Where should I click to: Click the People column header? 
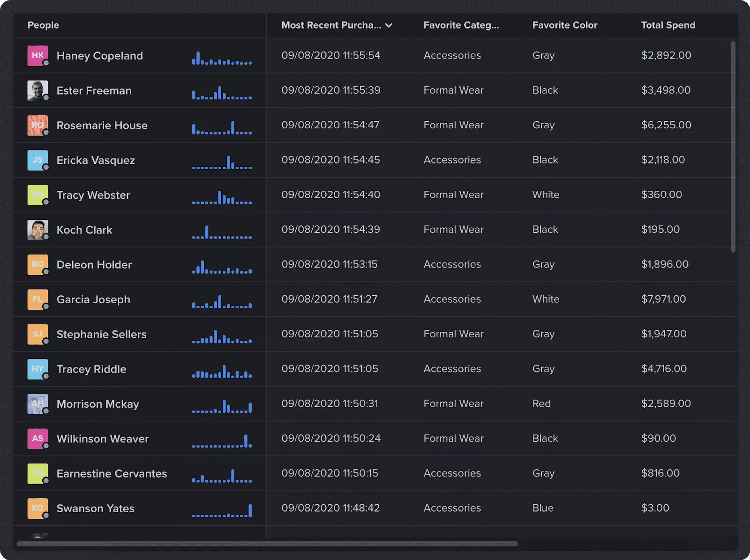43,25
